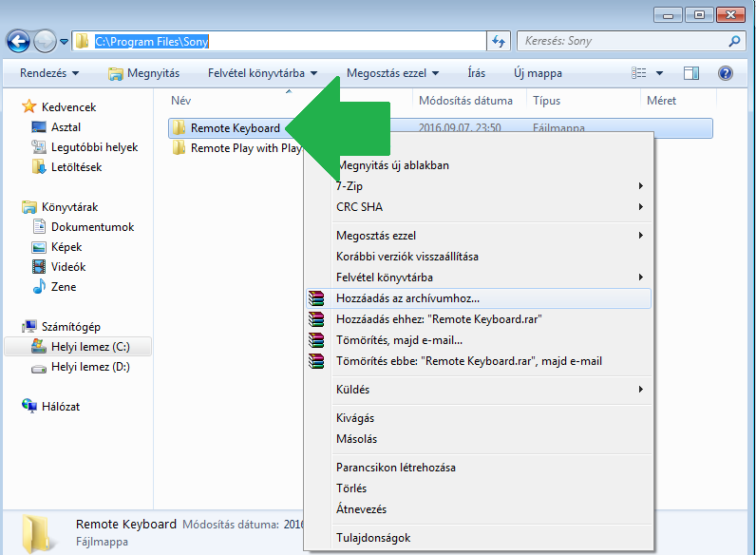Expand the CRC SHA context submenu

[479, 207]
